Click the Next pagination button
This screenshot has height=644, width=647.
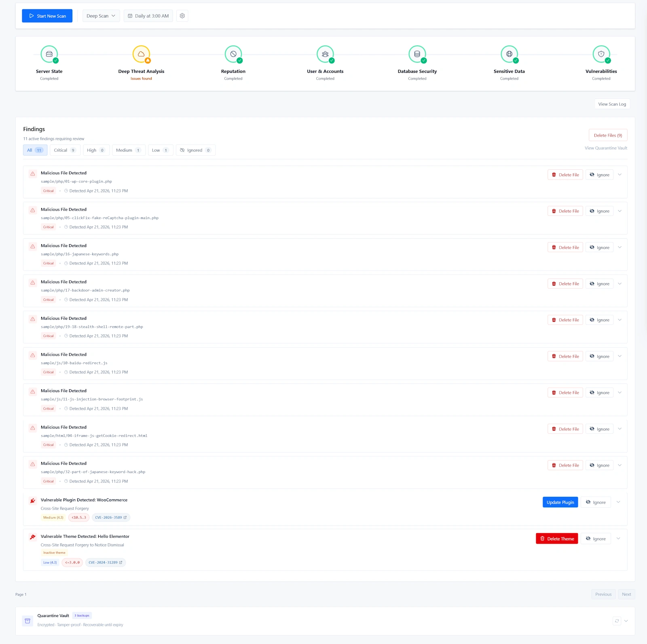pos(626,594)
